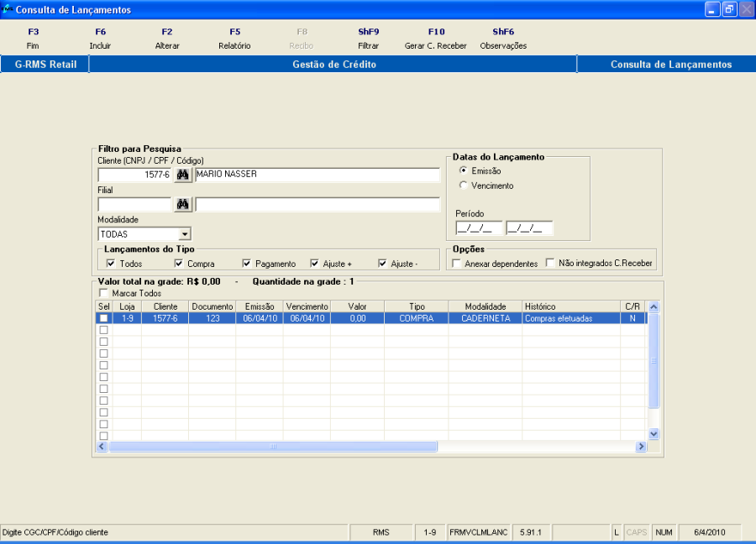Open client search binoculars icon

(x=183, y=175)
